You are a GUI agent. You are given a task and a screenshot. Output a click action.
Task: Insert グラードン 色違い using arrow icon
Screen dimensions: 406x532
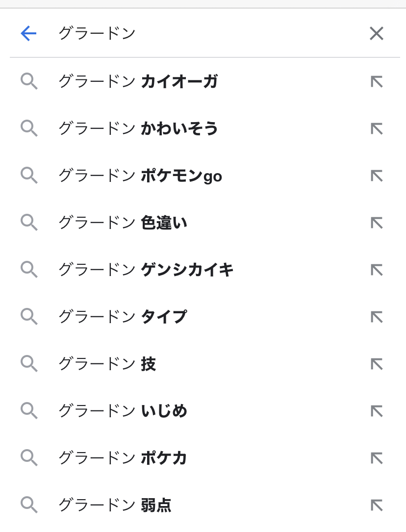tap(376, 223)
